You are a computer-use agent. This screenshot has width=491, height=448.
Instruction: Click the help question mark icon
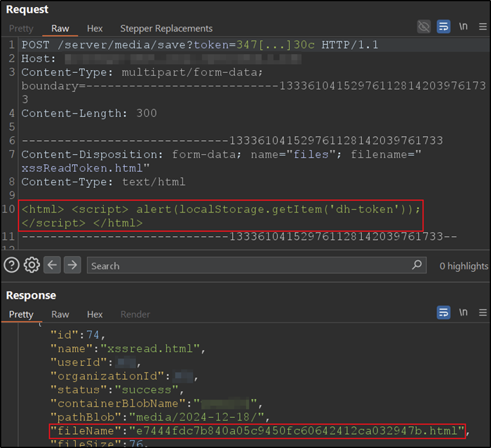click(11, 265)
